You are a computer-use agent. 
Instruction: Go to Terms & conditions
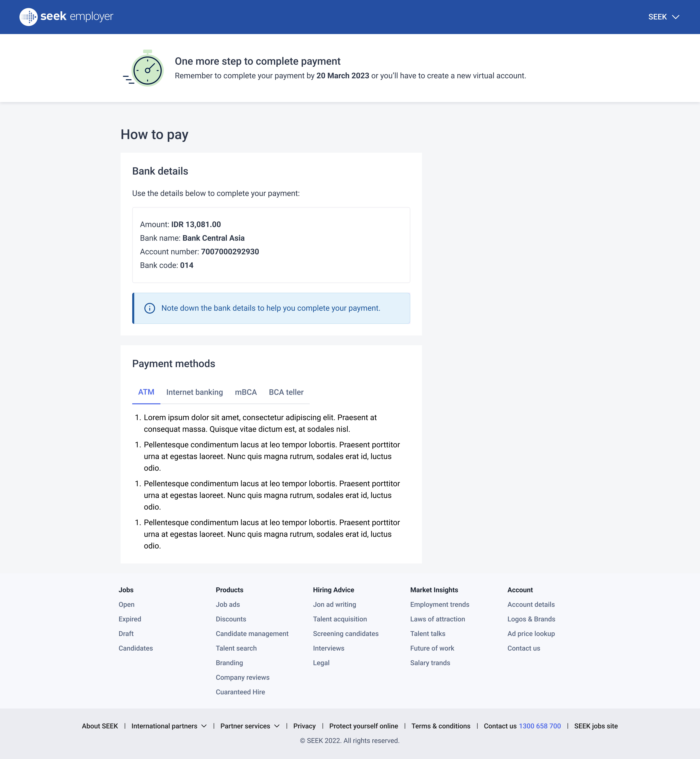[x=441, y=726]
